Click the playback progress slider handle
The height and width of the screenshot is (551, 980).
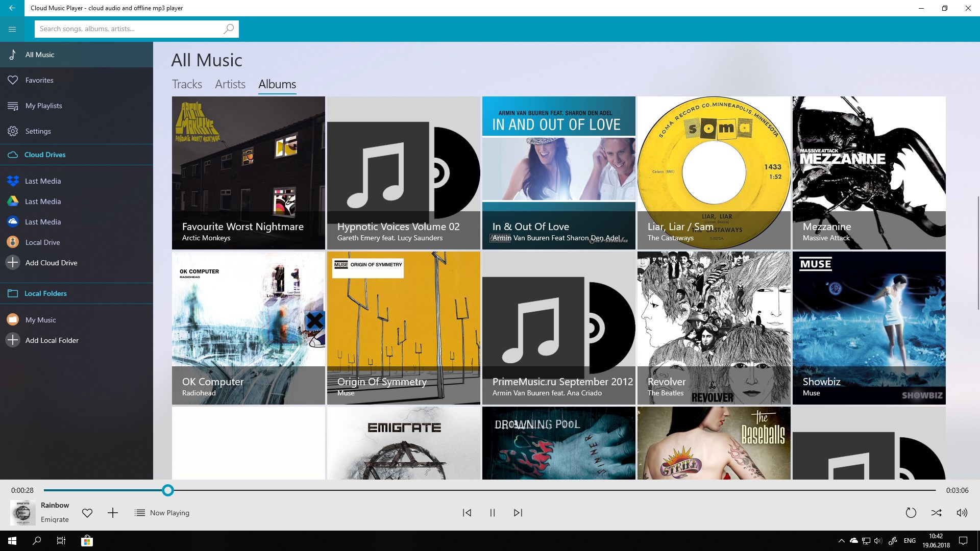(x=168, y=490)
